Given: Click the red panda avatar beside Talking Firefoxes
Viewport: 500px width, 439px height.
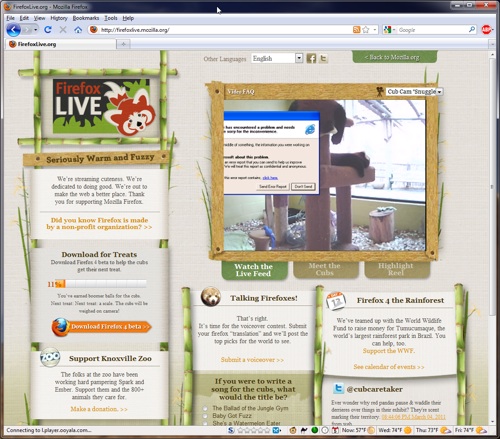Looking at the screenshot, I should tap(211, 297).
